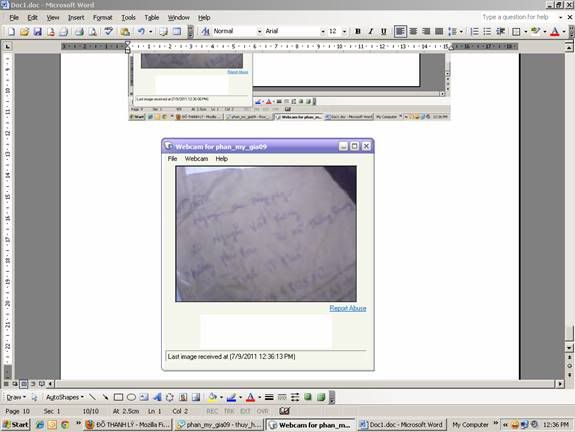Toggle Underline formatting
Screen dimensions: 575x432
click(384, 32)
